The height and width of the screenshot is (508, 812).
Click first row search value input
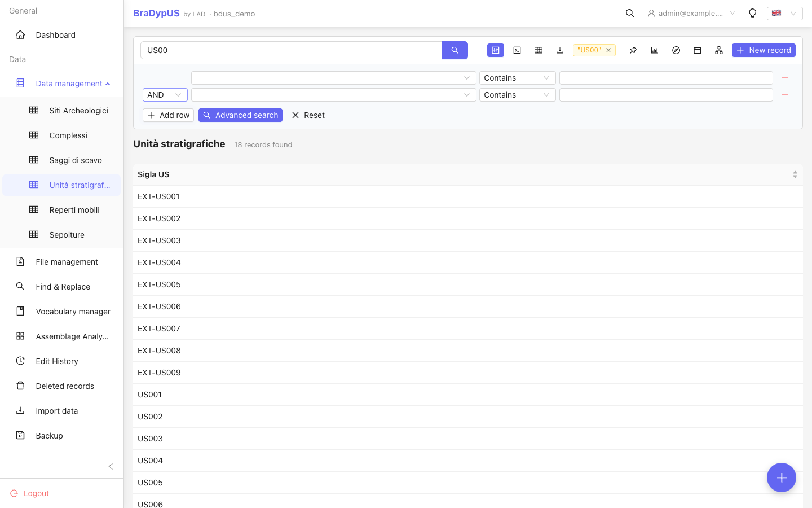pos(666,78)
